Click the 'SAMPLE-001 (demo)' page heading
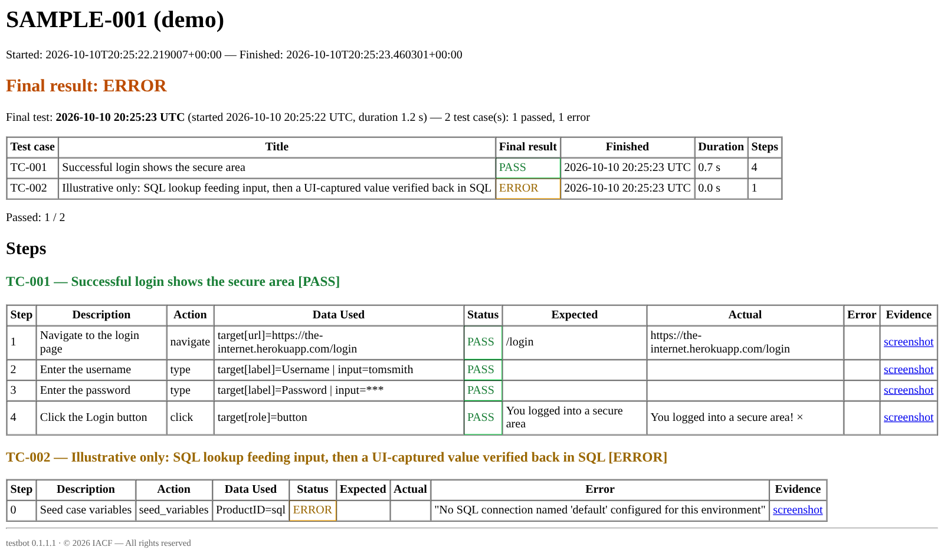The image size is (944, 560). pyautogui.click(x=115, y=19)
